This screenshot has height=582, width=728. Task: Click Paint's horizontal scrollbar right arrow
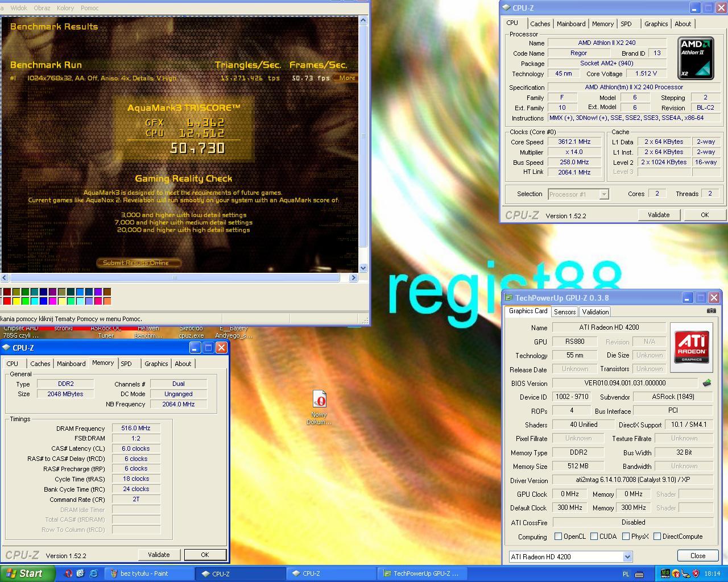point(353,277)
